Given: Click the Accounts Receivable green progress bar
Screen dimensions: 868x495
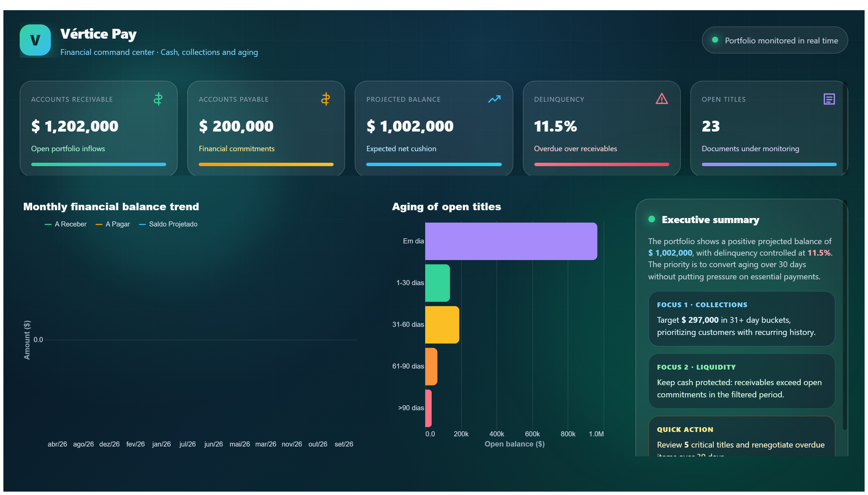Looking at the screenshot, I should 99,164.
